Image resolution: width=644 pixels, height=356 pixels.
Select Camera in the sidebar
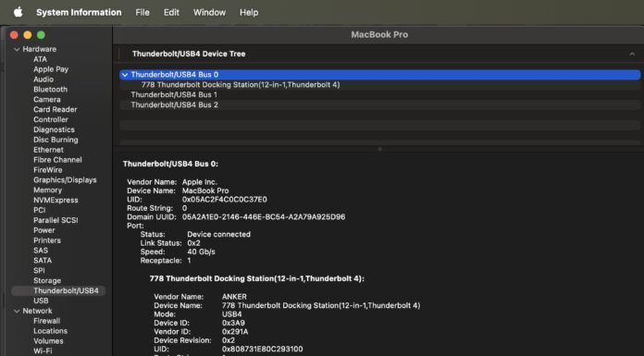coord(47,99)
